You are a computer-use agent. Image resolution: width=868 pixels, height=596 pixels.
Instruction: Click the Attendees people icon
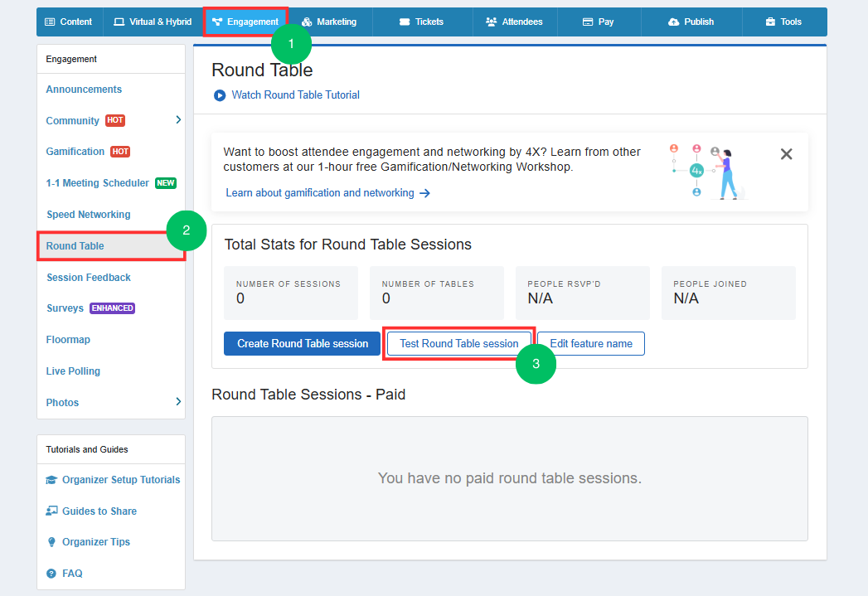491,22
